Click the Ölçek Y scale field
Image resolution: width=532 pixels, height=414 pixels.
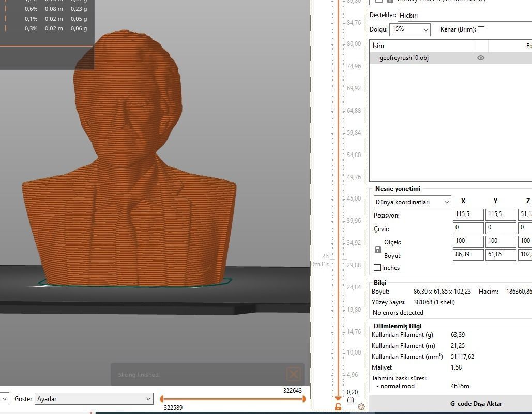point(500,241)
